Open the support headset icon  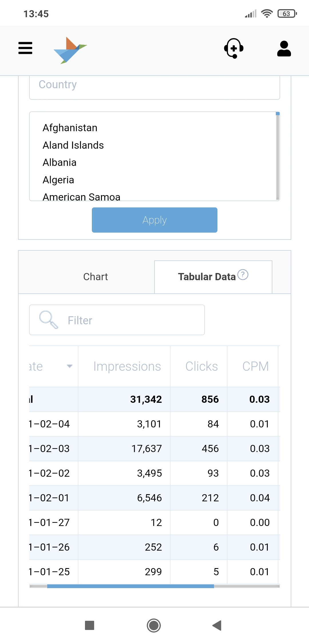(x=234, y=48)
